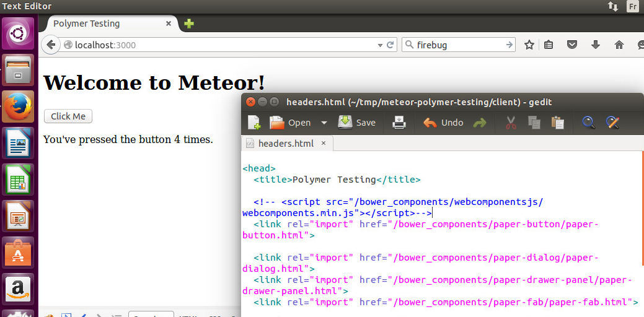Image resolution: width=644 pixels, height=317 pixels.
Task: Create a new document in gedit
Action: [x=254, y=122]
